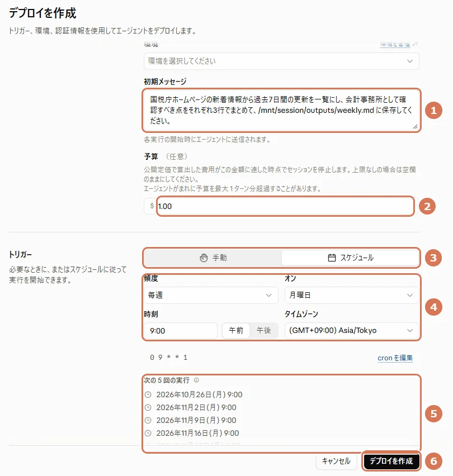Viewport: 453px width, 476px height.
Task: Click the キャンセル button
Action: click(336, 461)
